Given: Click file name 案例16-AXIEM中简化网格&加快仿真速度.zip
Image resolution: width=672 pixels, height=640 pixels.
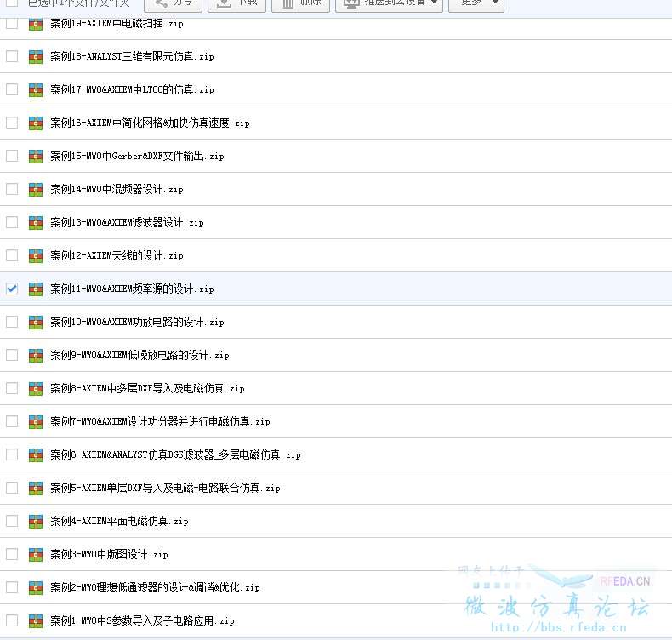Looking at the screenshot, I should click(150, 123).
